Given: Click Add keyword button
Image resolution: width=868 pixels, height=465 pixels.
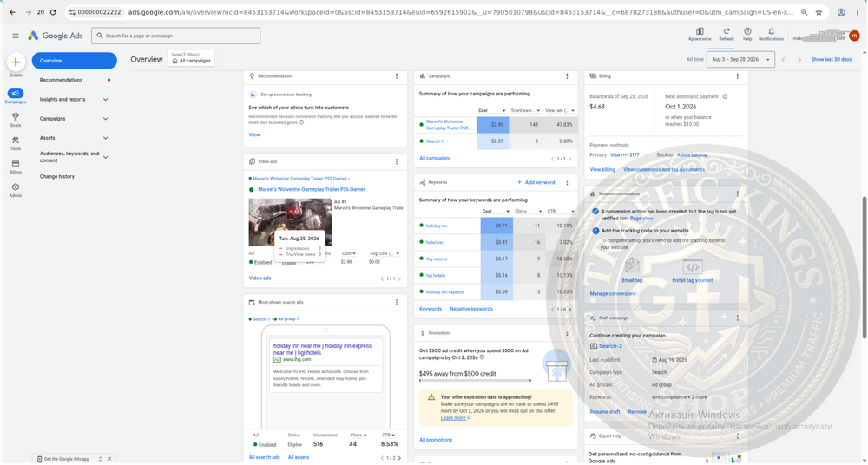Looking at the screenshot, I should (536, 182).
